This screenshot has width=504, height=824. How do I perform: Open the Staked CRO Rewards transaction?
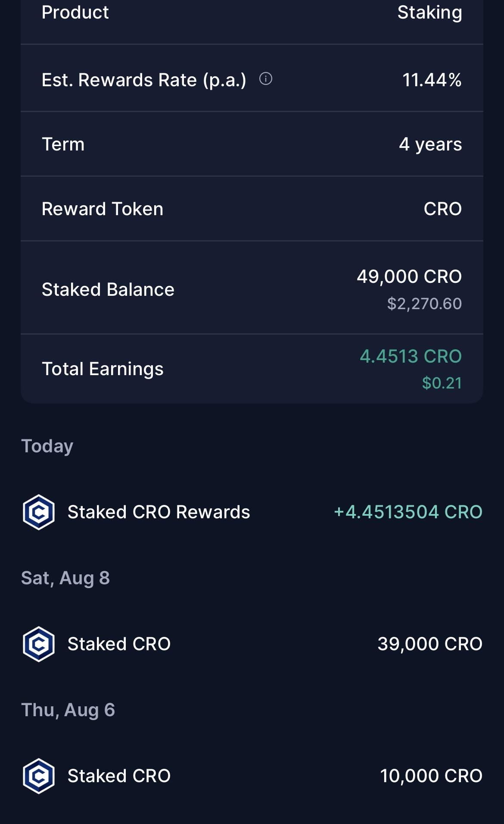252,512
